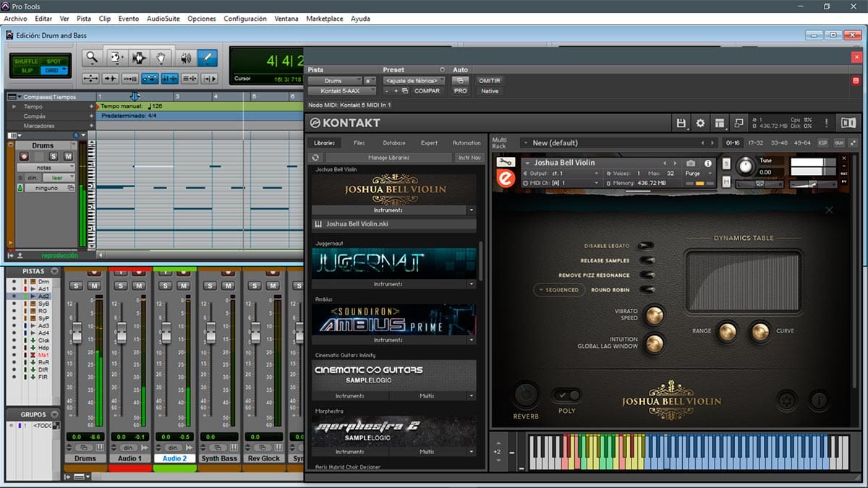Image resolution: width=868 pixels, height=488 pixels.
Task: Click the refresh libraries icon
Action: point(315,158)
